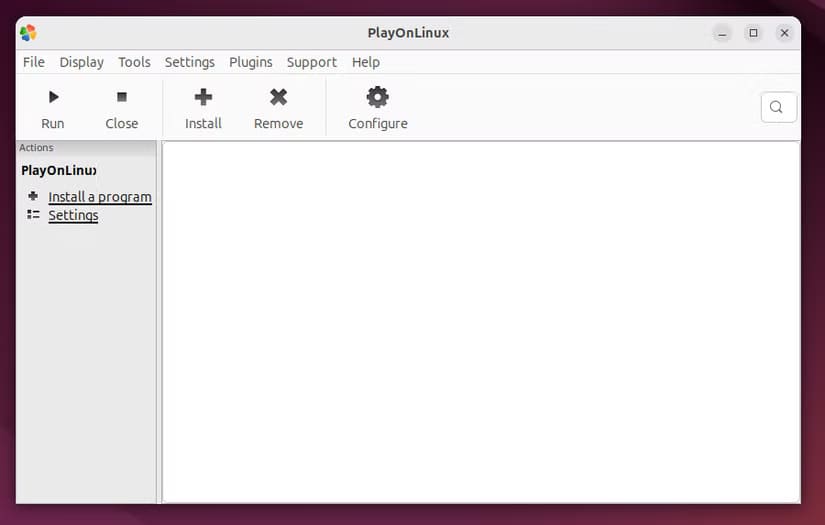
Task: Open the Plugins menu
Action: 250,62
